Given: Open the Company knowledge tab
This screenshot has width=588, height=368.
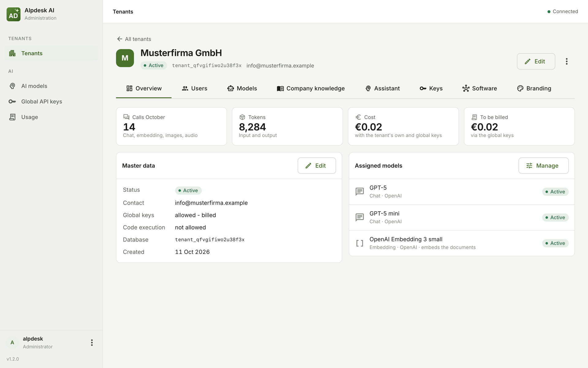Looking at the screenshot, I should click(311, 89).
